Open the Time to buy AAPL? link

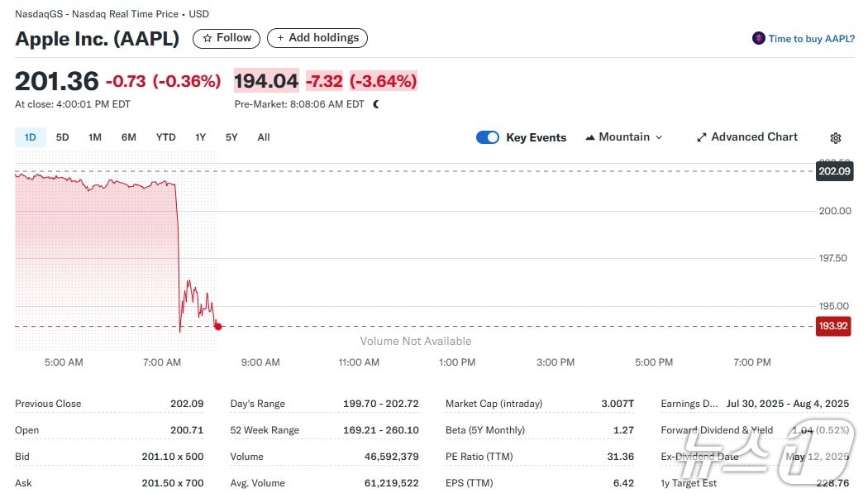(x=811, y=39)
